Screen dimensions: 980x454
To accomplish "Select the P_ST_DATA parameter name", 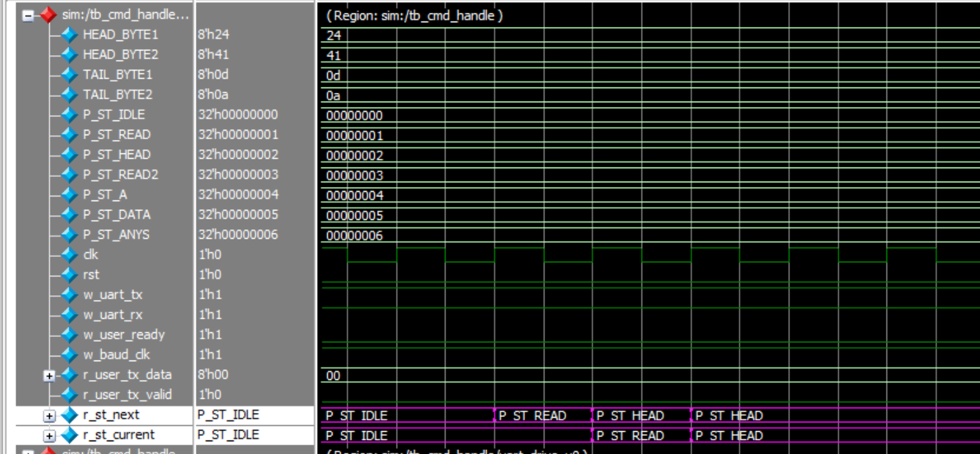I will coord(117,215).
